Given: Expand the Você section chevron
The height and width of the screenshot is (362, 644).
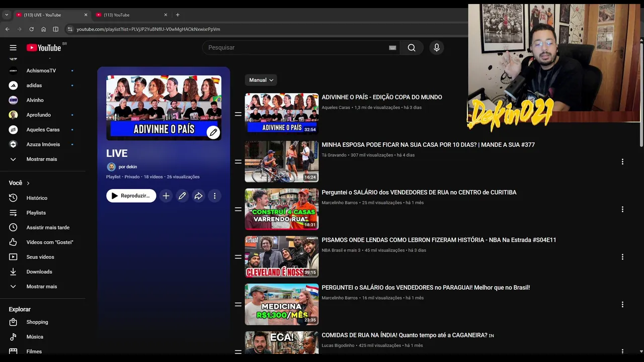Looking at the screenshot, I should [28, 183].
